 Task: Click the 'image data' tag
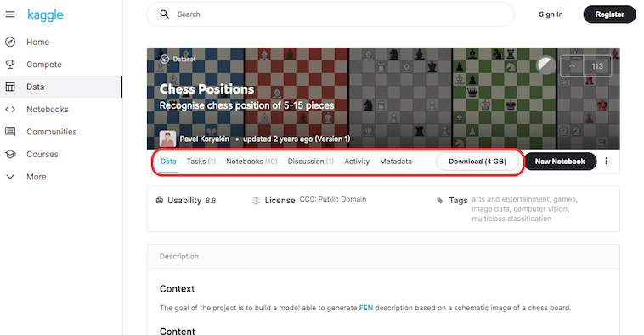(x=490, y=209)
